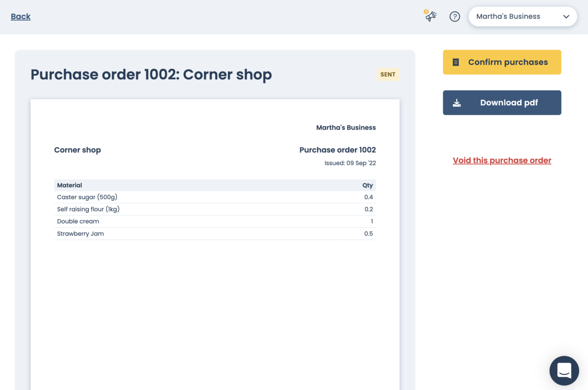Image resolution: width=588 pixels, height=390 pixels.
Task: Click the receipt icon on Confirm purchases
Action: coord(456,63)
